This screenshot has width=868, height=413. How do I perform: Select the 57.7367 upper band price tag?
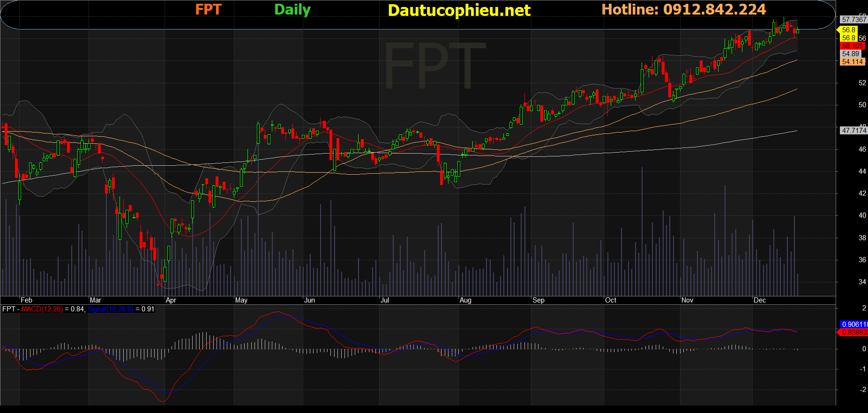click(853, 20)
